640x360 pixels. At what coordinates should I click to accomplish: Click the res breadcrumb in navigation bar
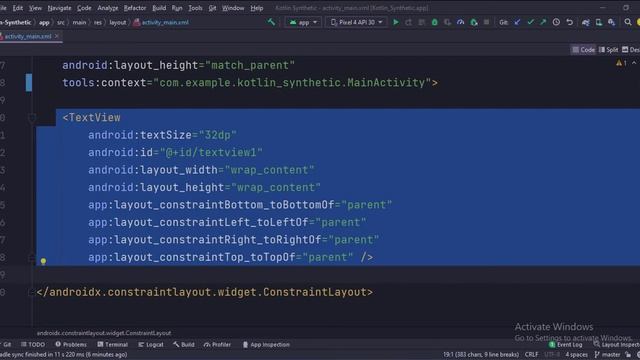coord(98,22)
